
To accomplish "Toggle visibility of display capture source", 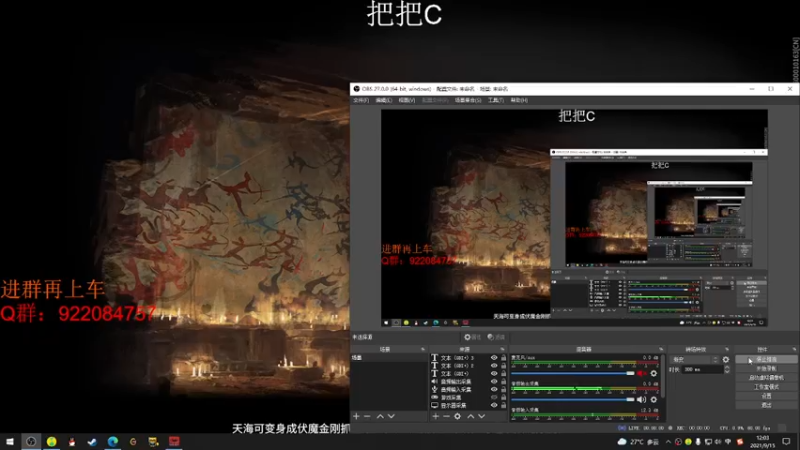I will (494, 405).
